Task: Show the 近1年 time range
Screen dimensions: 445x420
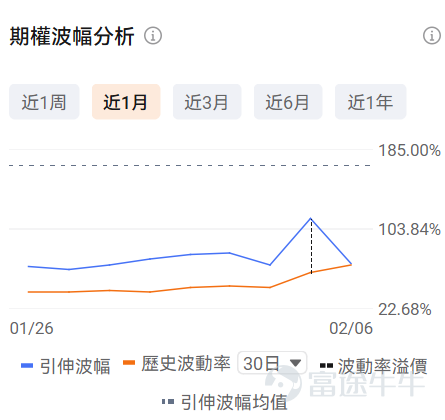Action: [x=371, y=102]
